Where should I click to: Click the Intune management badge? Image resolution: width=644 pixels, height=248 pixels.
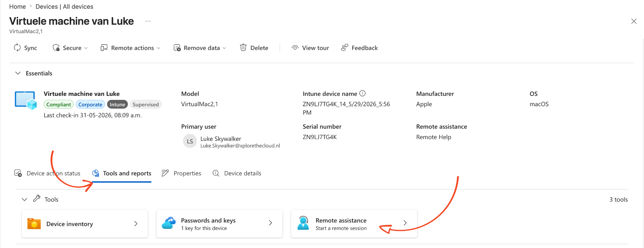tap(117, 104)
